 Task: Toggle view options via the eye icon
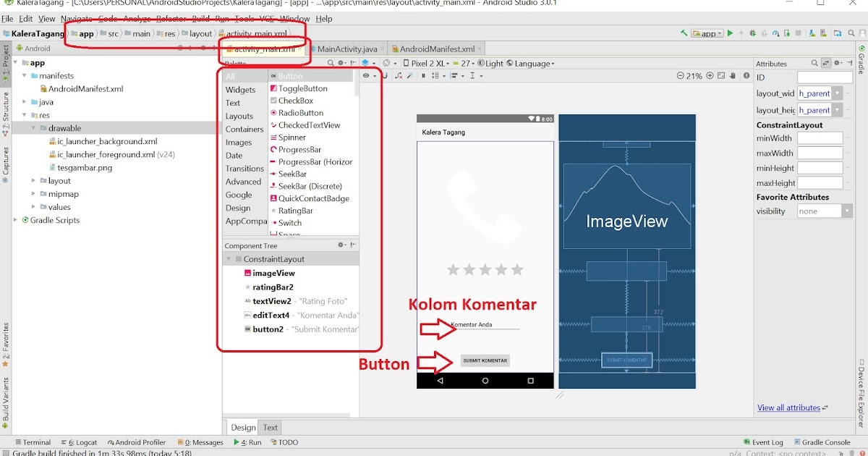coord(366,75)
